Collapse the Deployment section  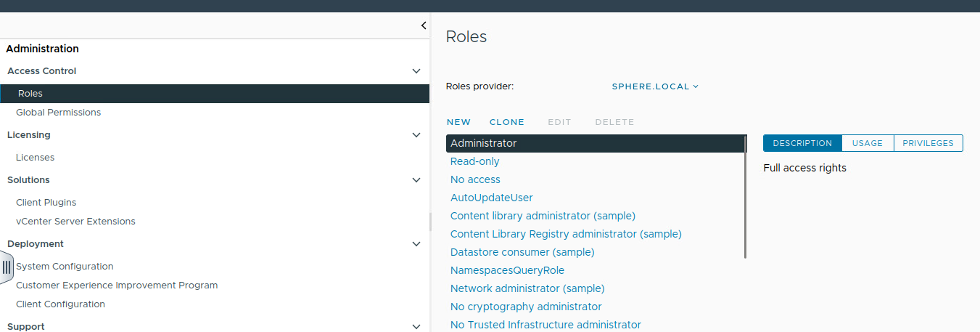click(416, 244)
